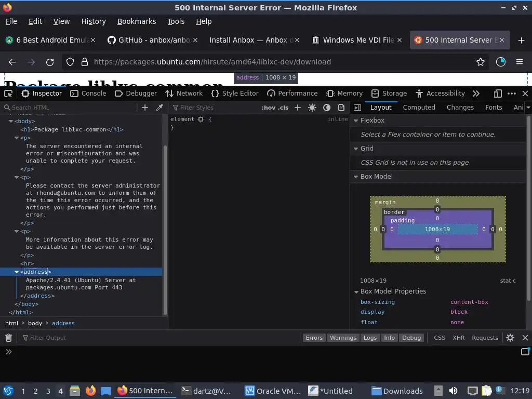Toggle dark color scheme simulation icon
Screen dimensions: 532x399
coord(327,108)
